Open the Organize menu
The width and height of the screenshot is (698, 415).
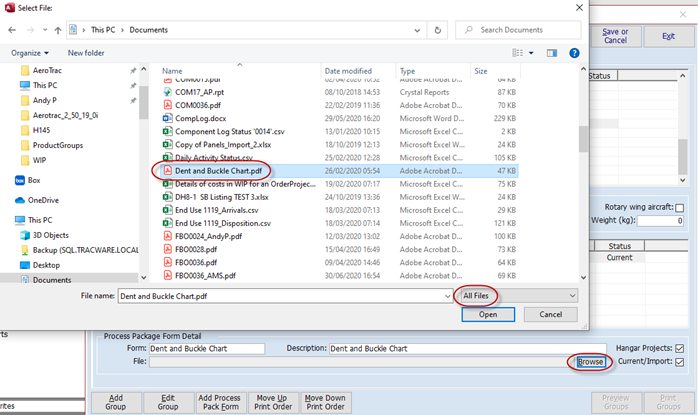(30, 52)
